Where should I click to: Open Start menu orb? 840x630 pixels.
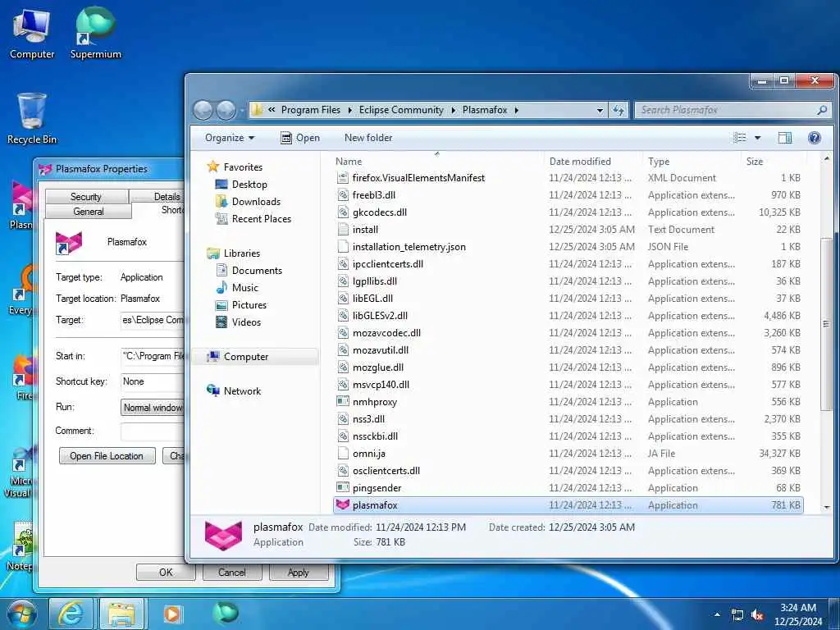click(22, 614)
